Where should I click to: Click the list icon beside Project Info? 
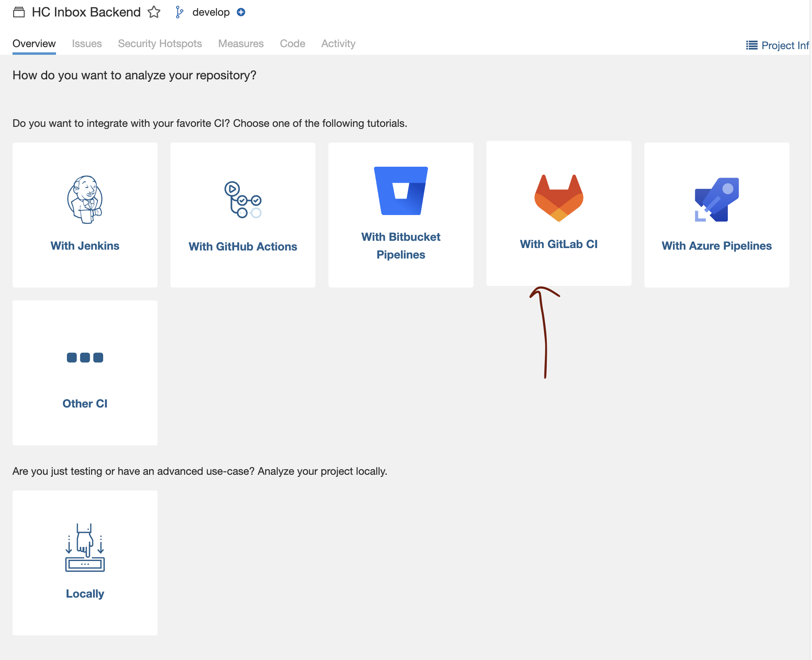pyautogui.click(x=752, y=45)
